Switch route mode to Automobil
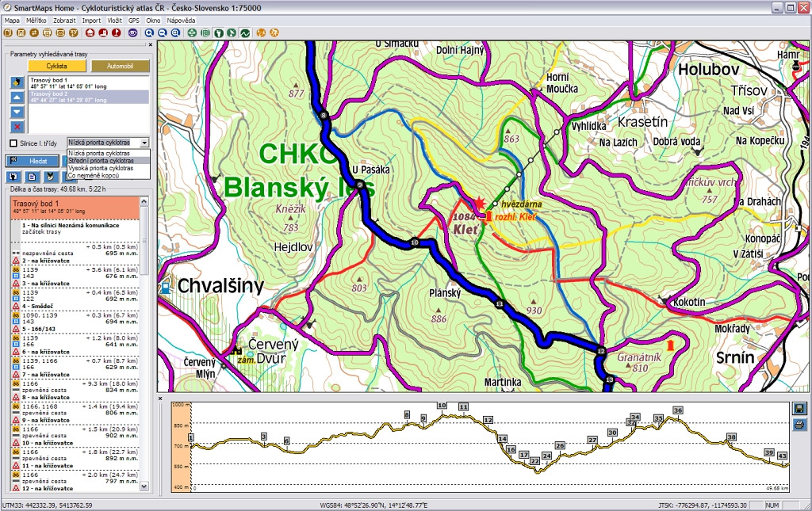This screenshot has width=812, height=511. [121, 67]
